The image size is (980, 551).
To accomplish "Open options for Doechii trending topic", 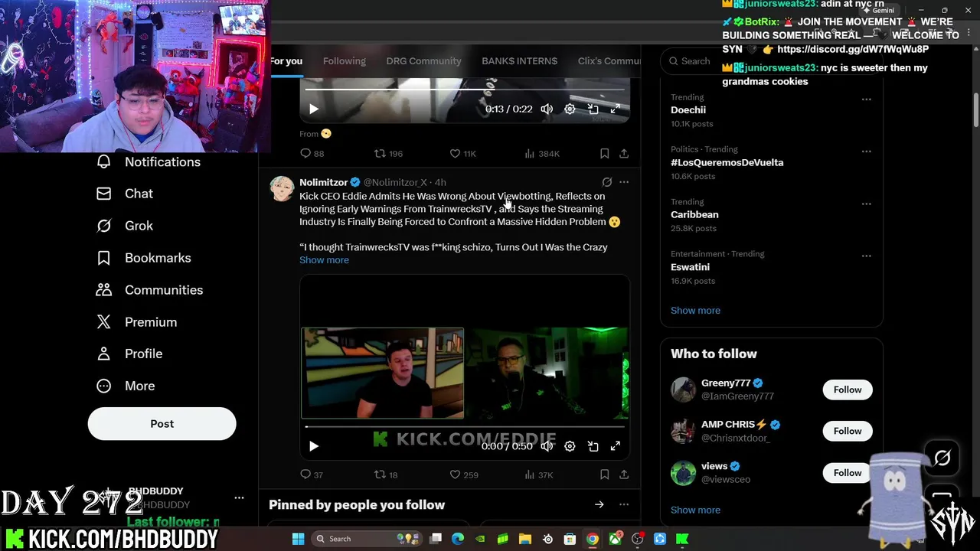I will coord(866,99).
